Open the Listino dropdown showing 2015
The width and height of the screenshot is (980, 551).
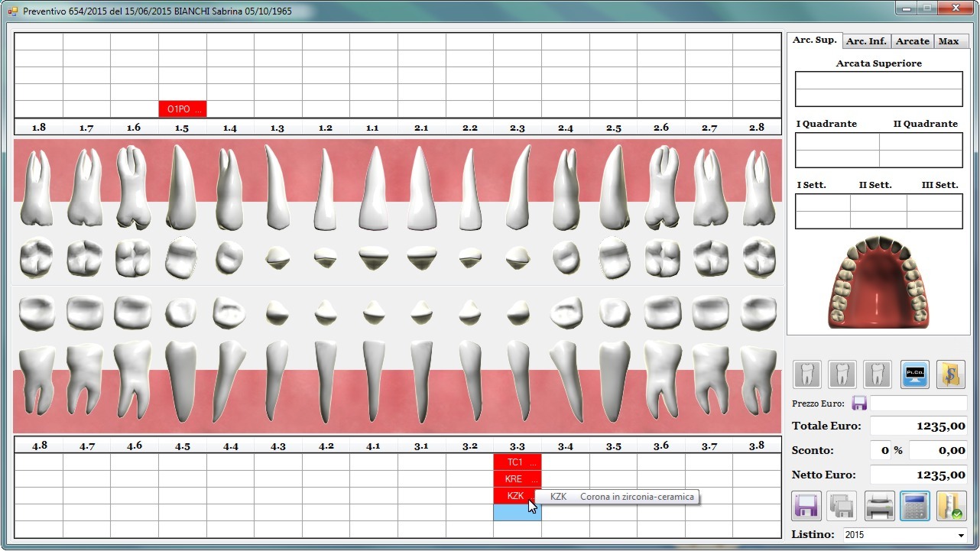[905, 535]
